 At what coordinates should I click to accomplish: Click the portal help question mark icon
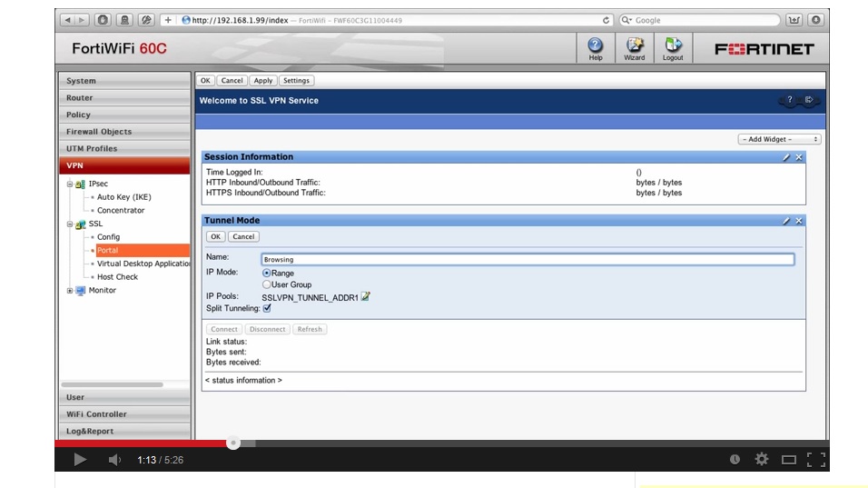coord(789,100)
